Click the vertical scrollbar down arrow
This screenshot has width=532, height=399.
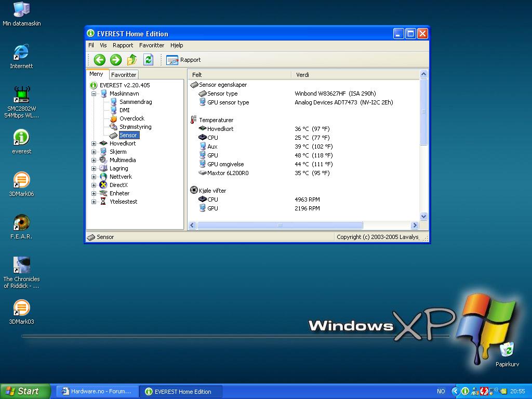[x=423, y=217]
